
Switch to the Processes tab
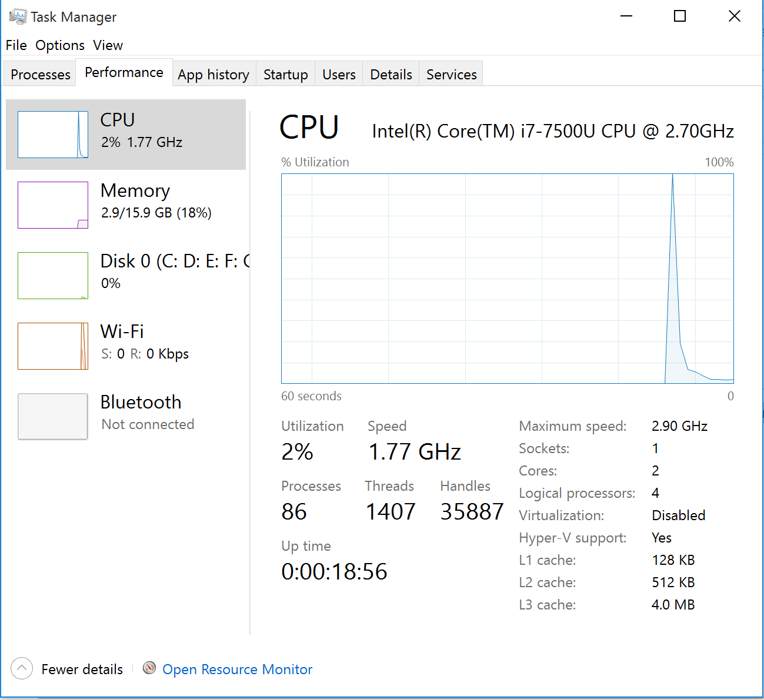39,74
